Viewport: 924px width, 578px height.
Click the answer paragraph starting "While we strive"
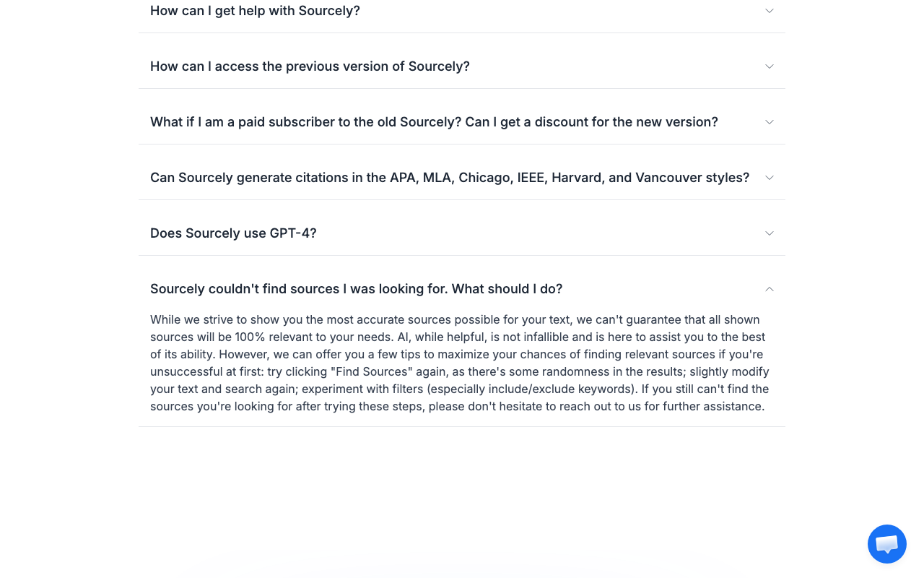click(x=460, y=363)
